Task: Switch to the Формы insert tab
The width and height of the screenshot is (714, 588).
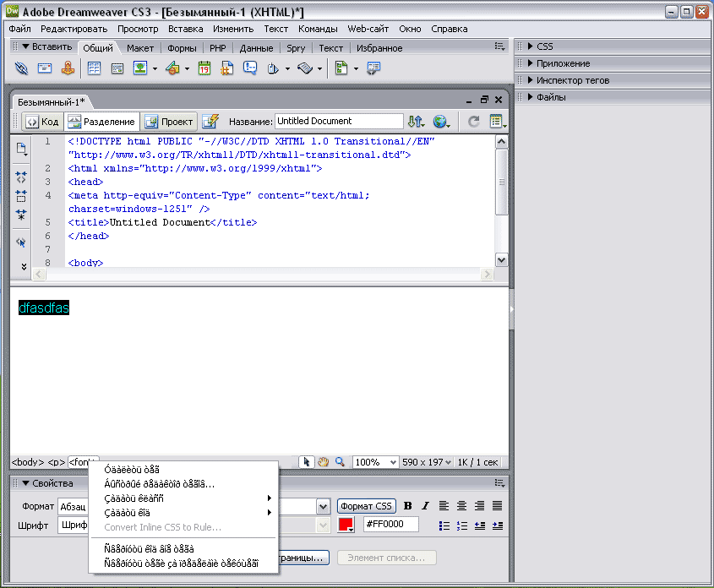Action: [182, 48]
